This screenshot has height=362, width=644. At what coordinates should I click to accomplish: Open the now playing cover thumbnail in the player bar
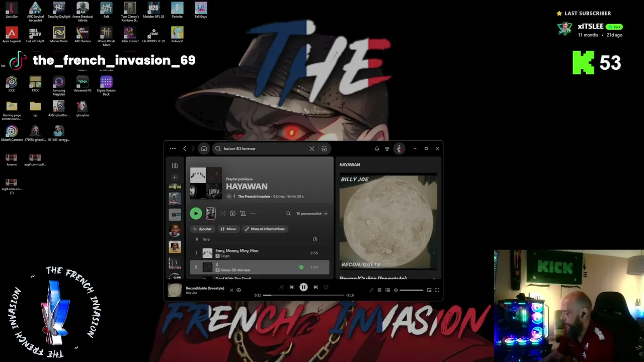[x=175, y=290]
